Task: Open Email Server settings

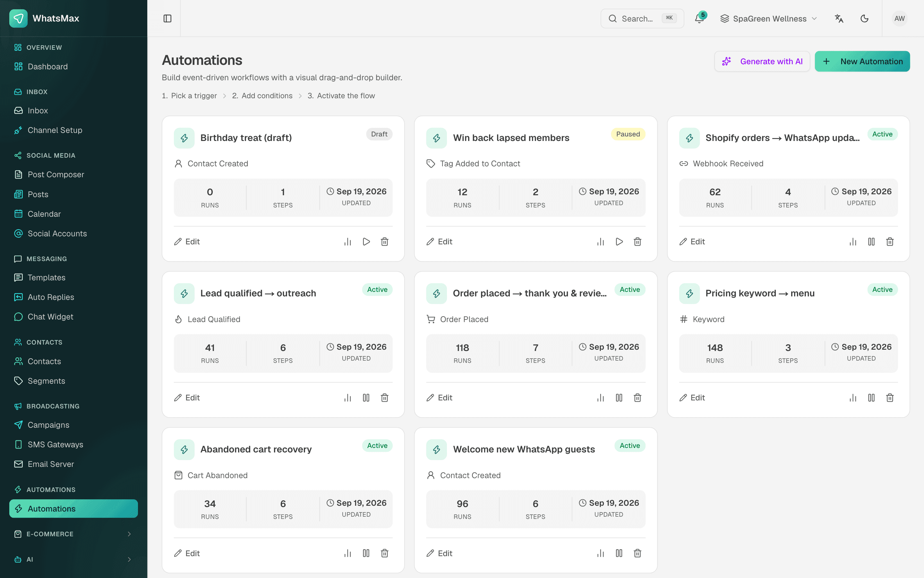Action: 73,464
